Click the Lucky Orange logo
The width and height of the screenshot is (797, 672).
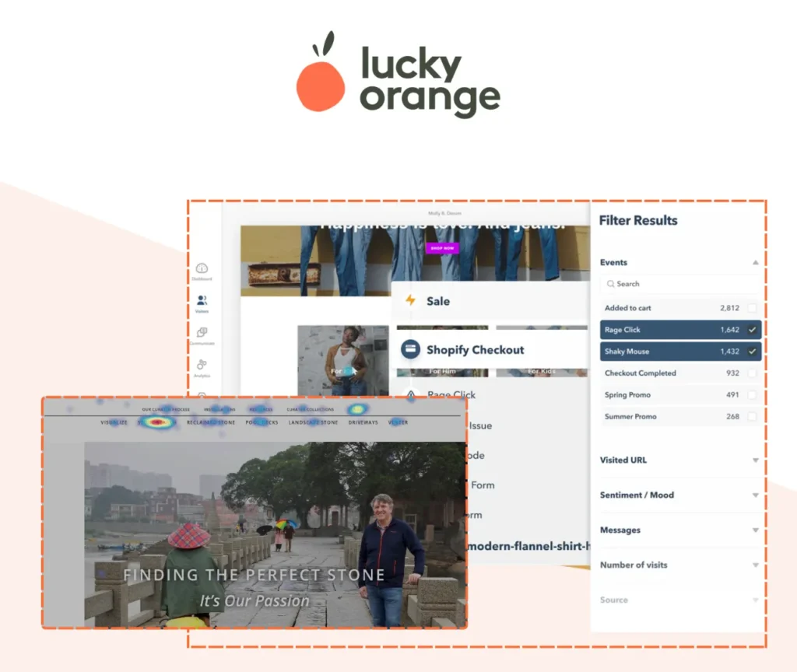[398, 74]
